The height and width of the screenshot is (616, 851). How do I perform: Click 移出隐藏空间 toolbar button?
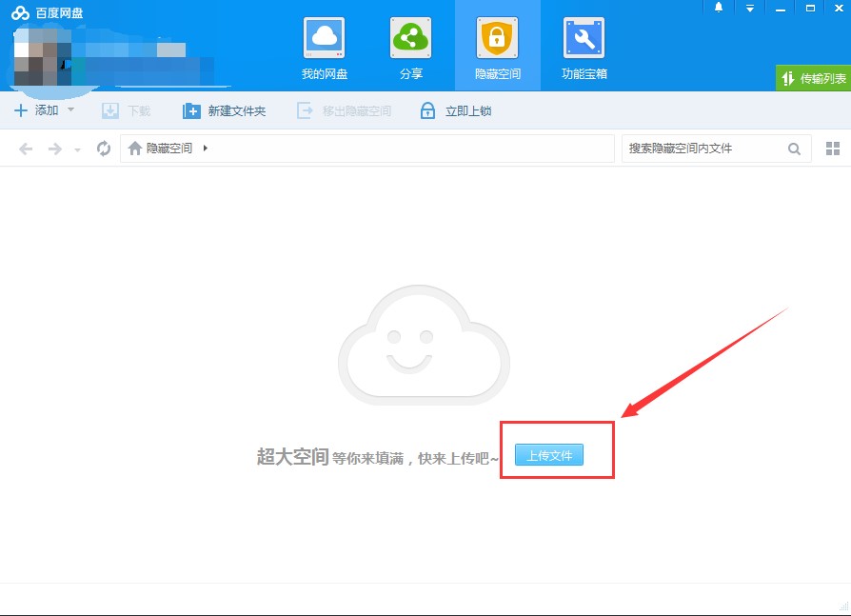click(344, 110)
